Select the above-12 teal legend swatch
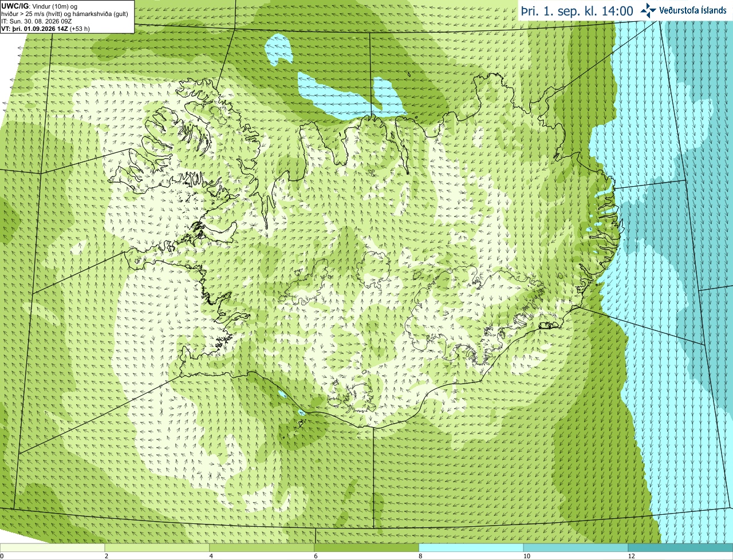The image size is (733, 560). [x=680, y=547]
